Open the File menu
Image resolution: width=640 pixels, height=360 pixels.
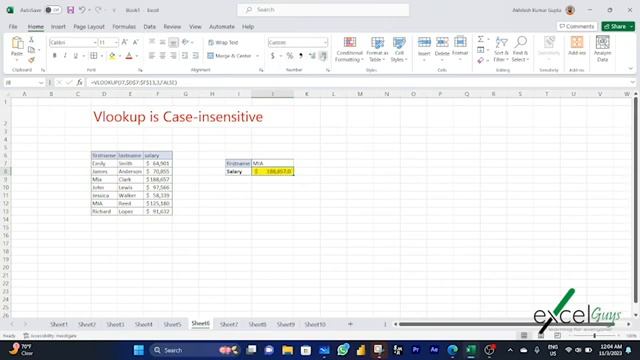point(13,27)
